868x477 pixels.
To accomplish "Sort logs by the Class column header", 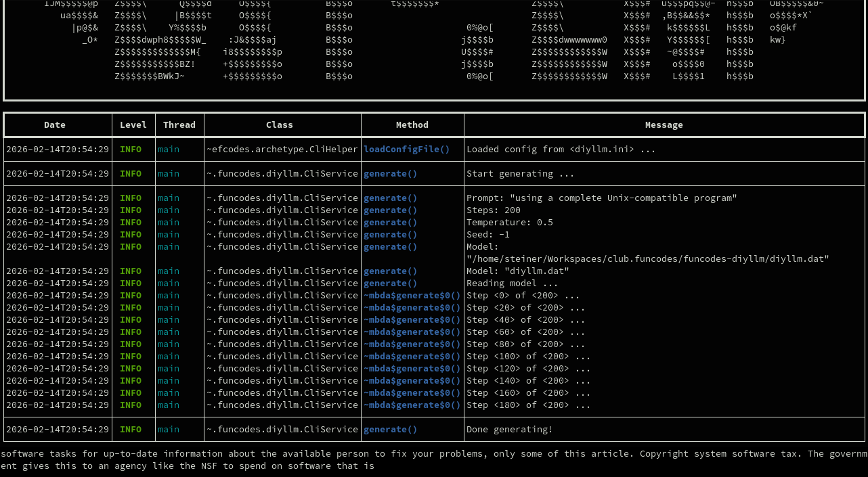I will [x=280, y=124].
